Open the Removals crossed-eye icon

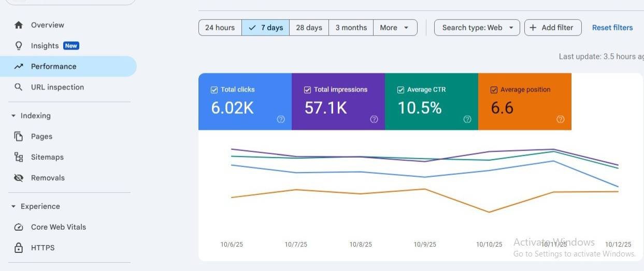click(19, 178)
